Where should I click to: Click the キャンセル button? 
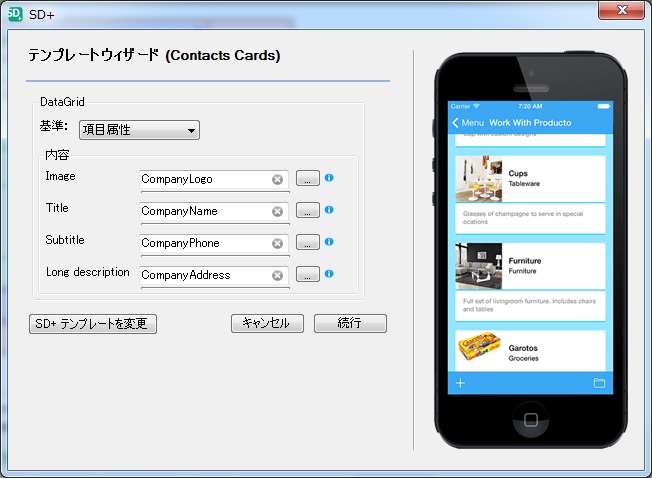[267, 323]
